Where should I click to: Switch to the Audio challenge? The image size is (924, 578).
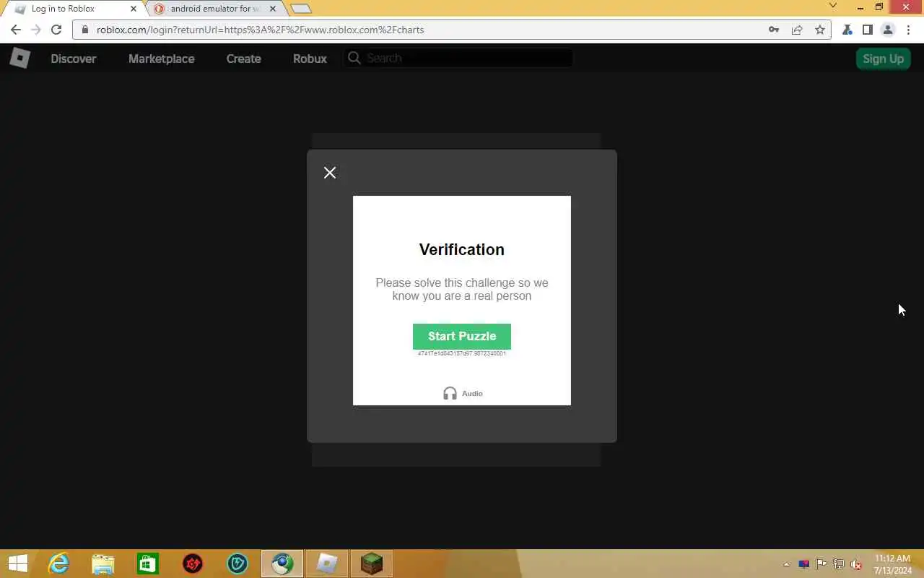(463, 393)
